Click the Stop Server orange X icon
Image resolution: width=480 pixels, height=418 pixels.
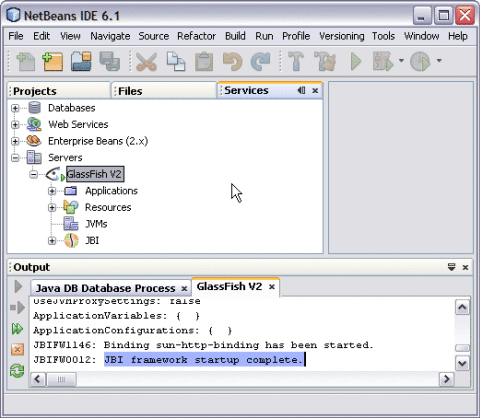coord(17,350)
